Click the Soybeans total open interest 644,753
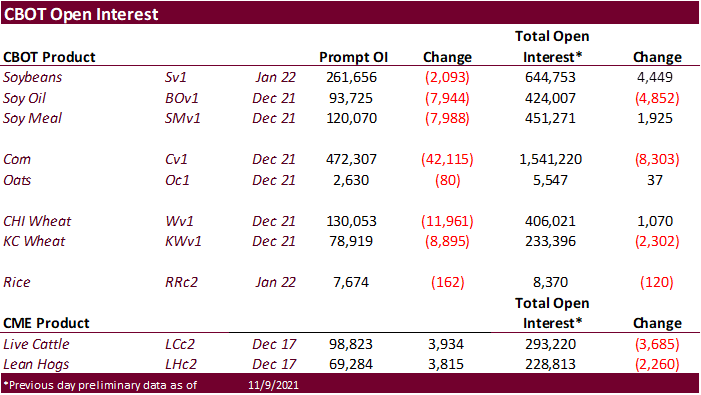701x395 pixels. point(550,77)
